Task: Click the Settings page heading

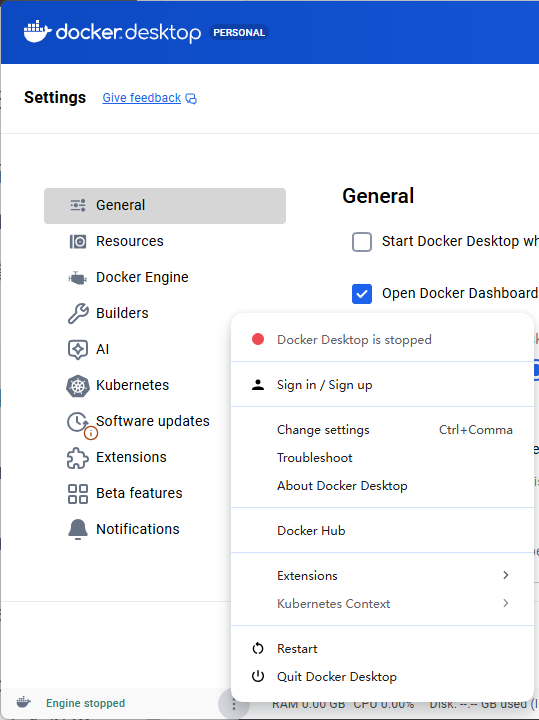Action: [x=55, y=97]
